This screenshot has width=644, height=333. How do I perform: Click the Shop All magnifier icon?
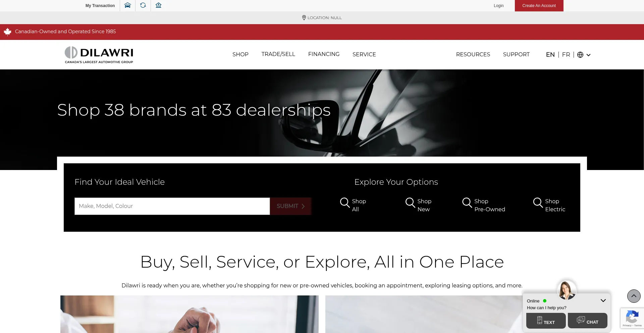click(x=345, y=203)
